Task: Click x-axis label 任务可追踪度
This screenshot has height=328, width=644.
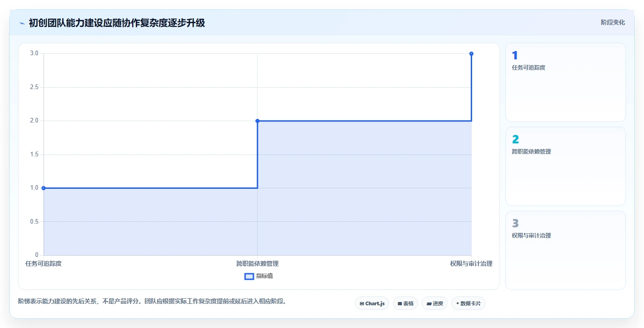Action: coord(44,264)
